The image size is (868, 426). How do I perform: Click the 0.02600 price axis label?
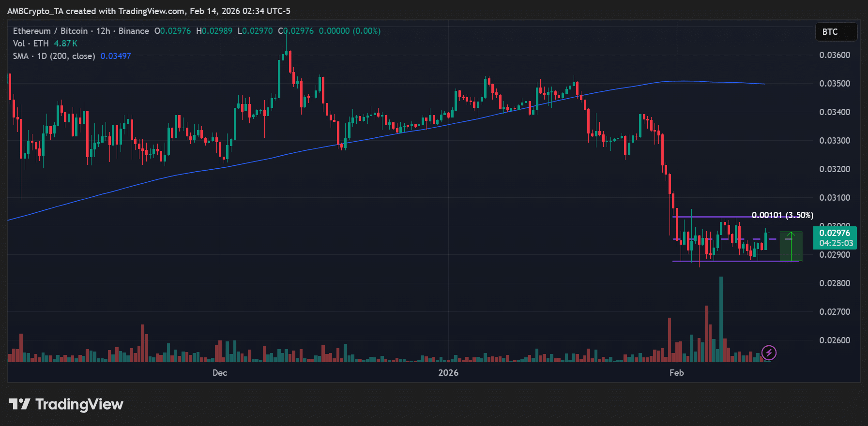(x=835, y=340)
